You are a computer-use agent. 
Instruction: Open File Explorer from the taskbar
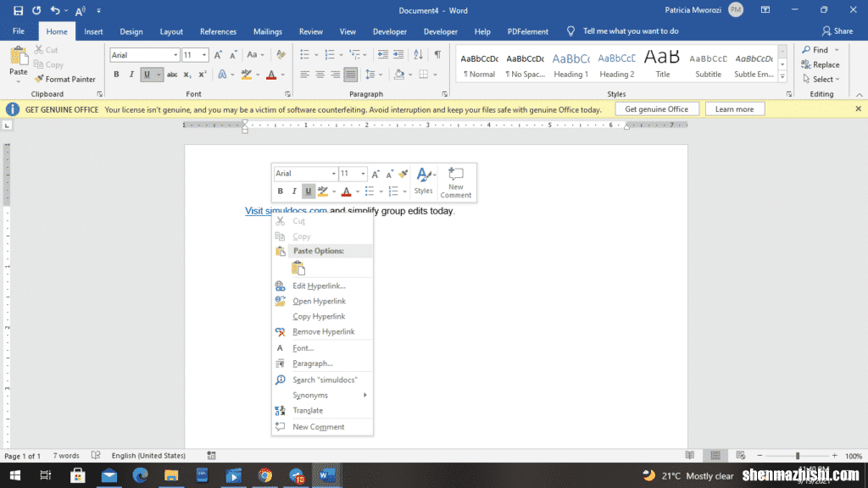171,475
